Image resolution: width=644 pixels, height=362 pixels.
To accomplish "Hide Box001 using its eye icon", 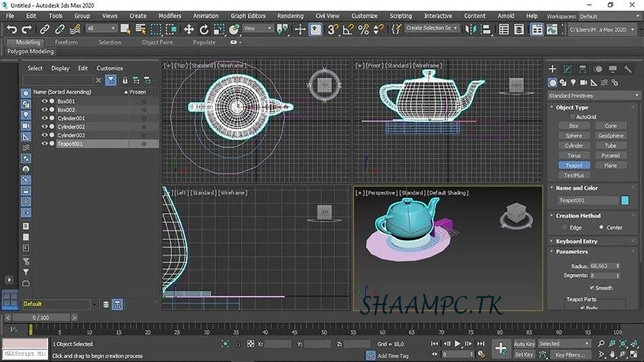I will 44,101.
